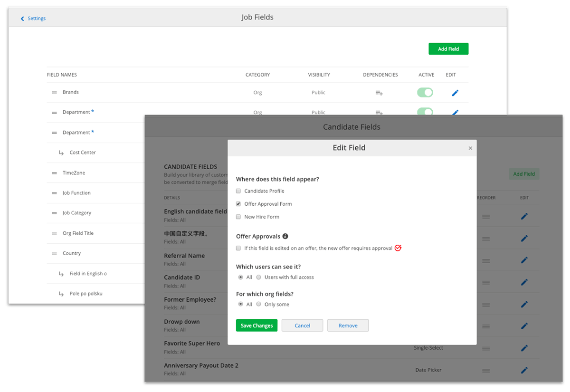Screen dimensions: 570x392
Task: Click Cancel in the Edit Field dialog
Action: point(302,325)
